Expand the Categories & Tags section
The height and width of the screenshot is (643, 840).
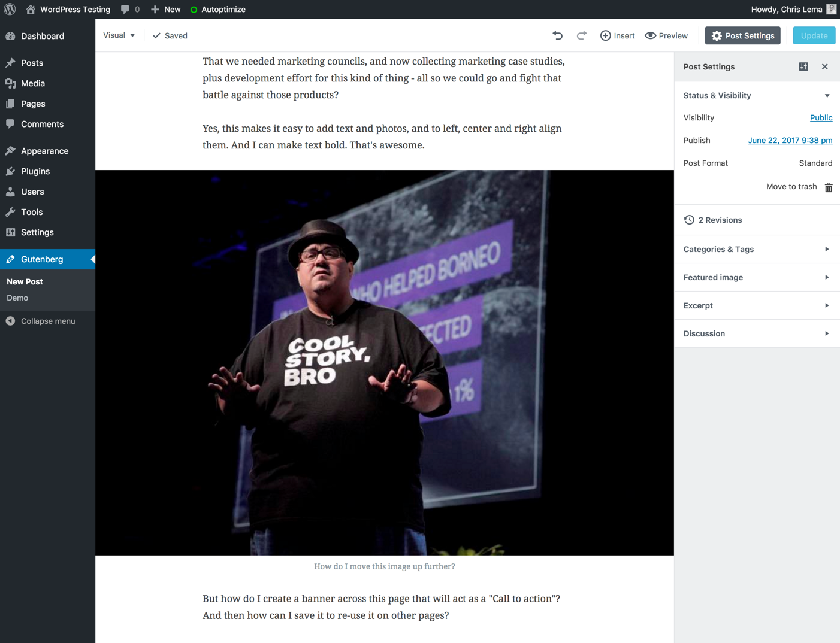point(827,249)
